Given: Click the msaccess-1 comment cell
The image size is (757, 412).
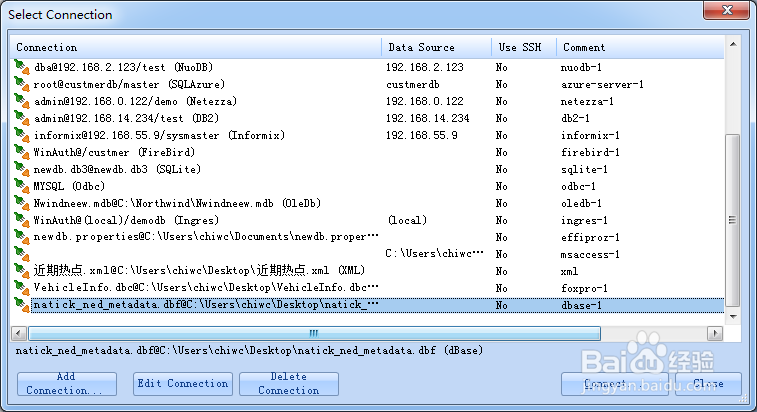Looking at the screenshot, I should (590, 254).
